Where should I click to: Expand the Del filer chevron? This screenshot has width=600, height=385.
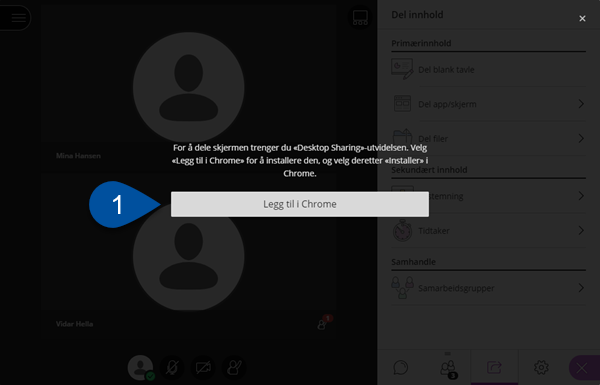581,138
